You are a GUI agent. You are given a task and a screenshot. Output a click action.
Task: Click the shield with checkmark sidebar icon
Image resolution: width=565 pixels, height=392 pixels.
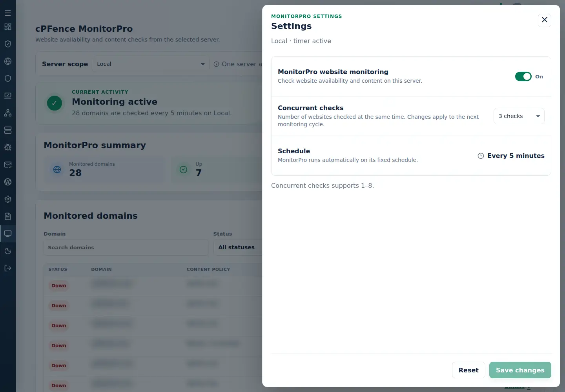click(8, 44)
